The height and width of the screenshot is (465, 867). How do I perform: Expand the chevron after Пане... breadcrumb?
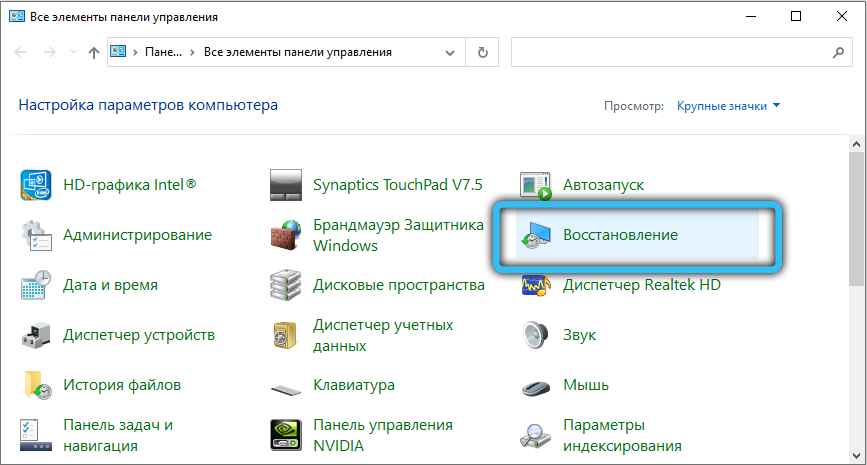point(192,53)
